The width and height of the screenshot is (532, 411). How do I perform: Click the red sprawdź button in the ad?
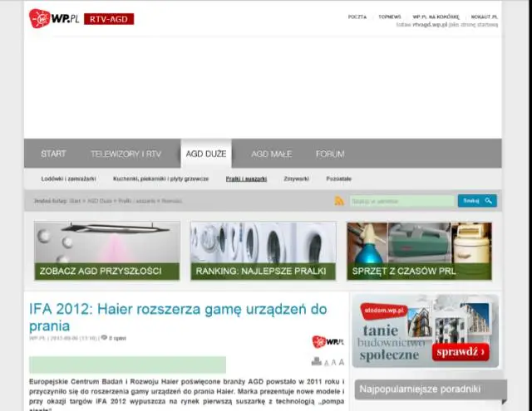(461, 352)
